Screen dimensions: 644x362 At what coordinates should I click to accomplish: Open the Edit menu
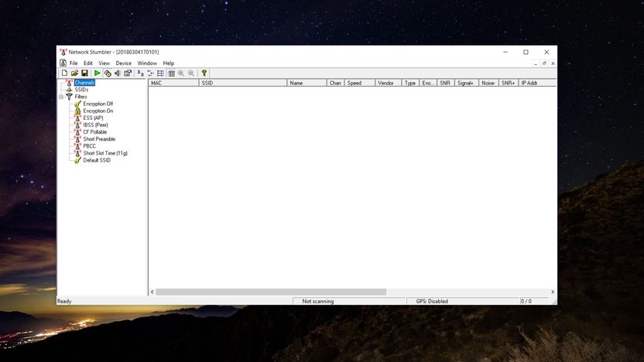click(88, 63)
